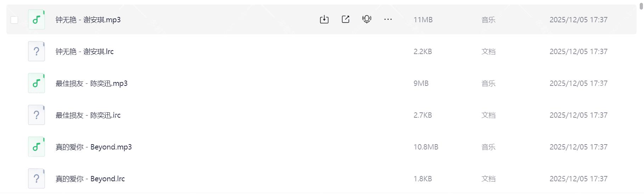Share the 钟无艳 - 谢安琪.mp3 file
This screenshot has width=644, height=194.
pos(345,19)
